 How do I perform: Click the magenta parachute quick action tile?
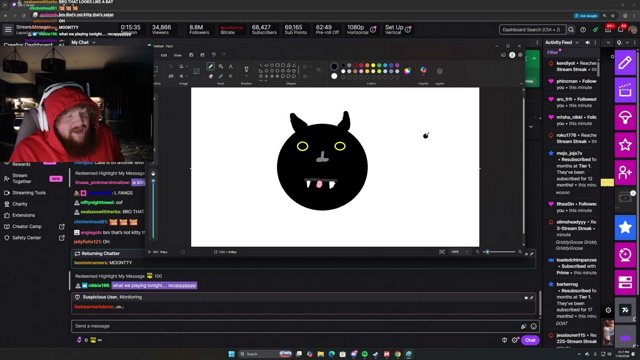(625, 118)
